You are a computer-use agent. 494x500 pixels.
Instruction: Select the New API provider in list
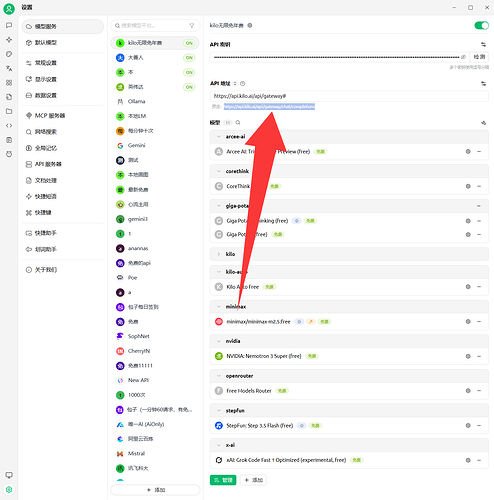coord(155,380)
